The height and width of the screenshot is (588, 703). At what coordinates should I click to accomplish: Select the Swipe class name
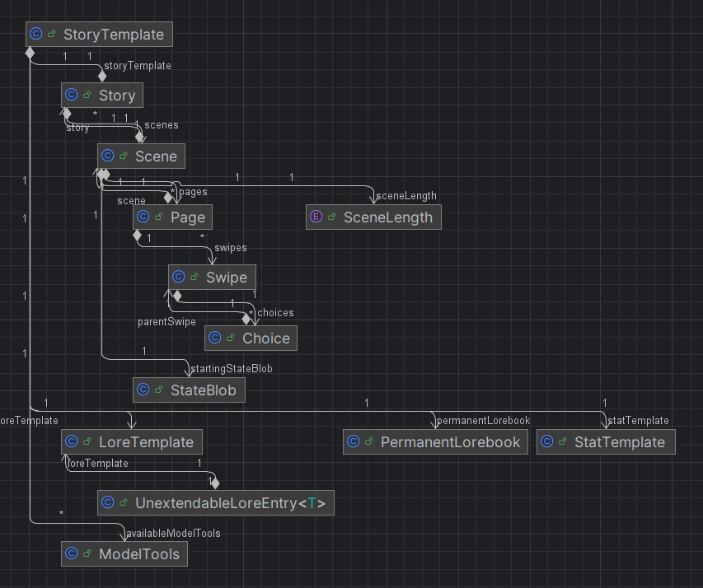227,278
